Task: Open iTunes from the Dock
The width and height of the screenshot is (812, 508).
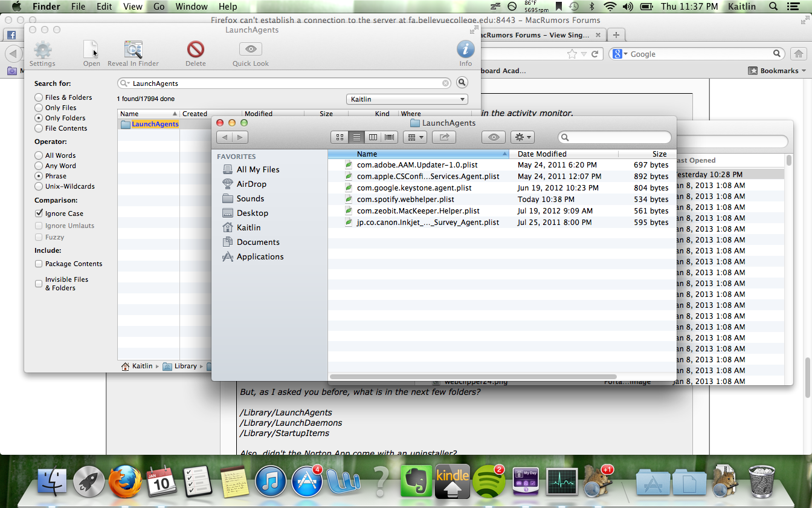Action: click(270, 481)
